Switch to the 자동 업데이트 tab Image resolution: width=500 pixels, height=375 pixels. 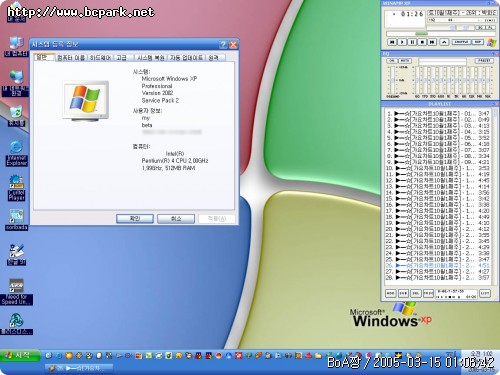tap(186, 58)
